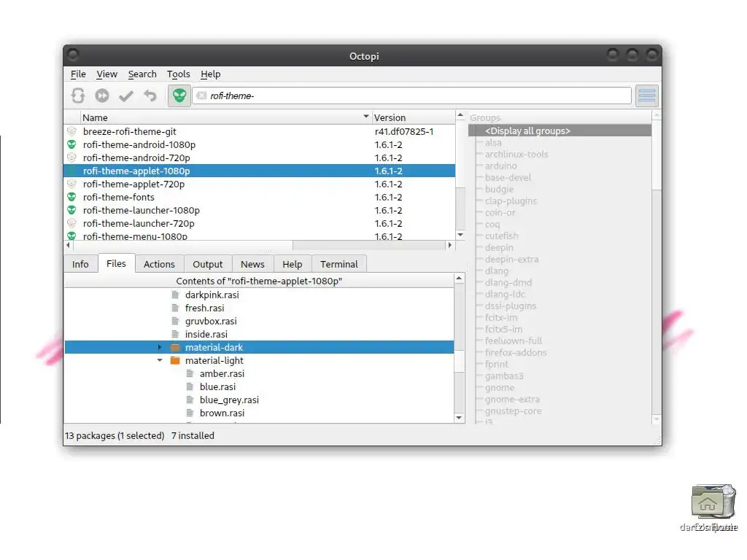Click file icon next to brown.rasi
The image size is (747, 560).
(x=190, y=413)
